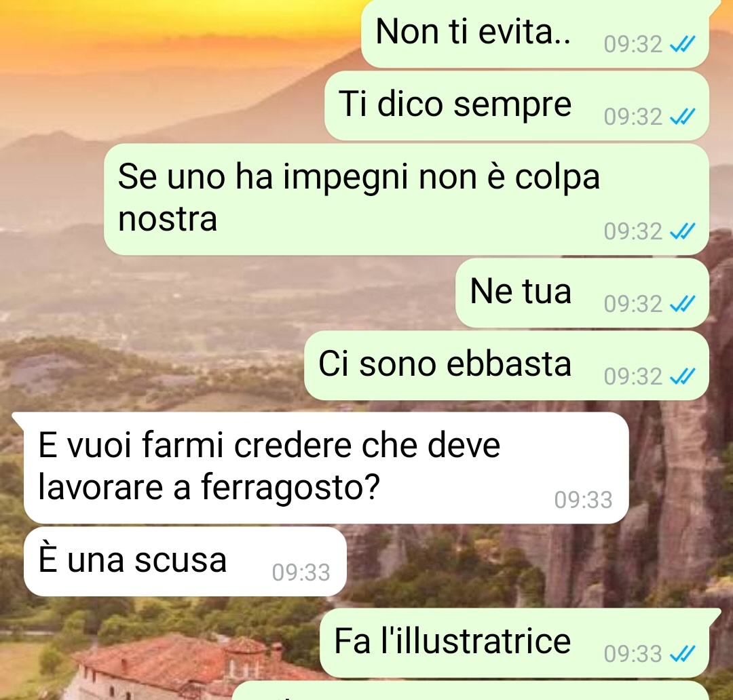Viewport: 733px width, 700px height.
Task: Tap the chat wallpaper area left of 'Ne tua'
Action: pos(225,293)
